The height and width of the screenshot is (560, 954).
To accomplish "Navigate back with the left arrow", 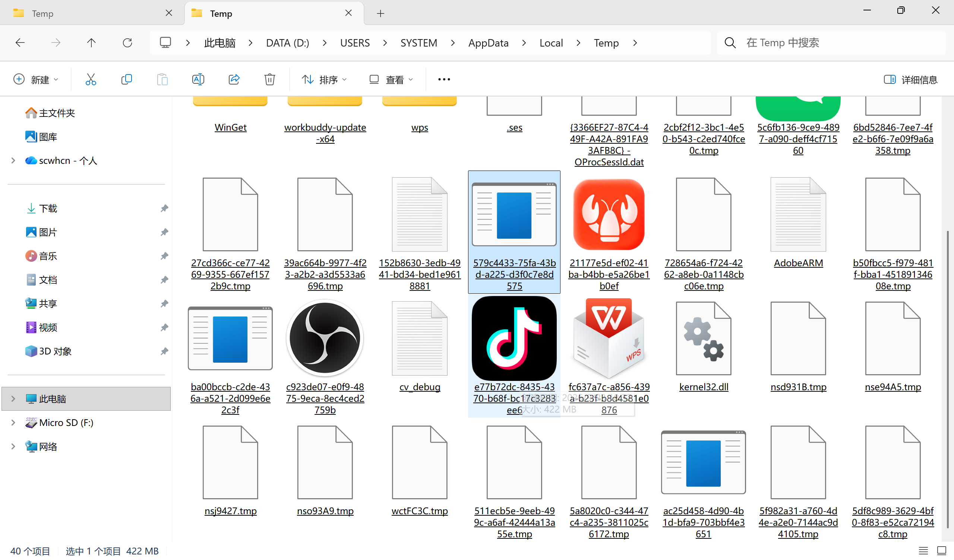I will click(x=20, y=43).
